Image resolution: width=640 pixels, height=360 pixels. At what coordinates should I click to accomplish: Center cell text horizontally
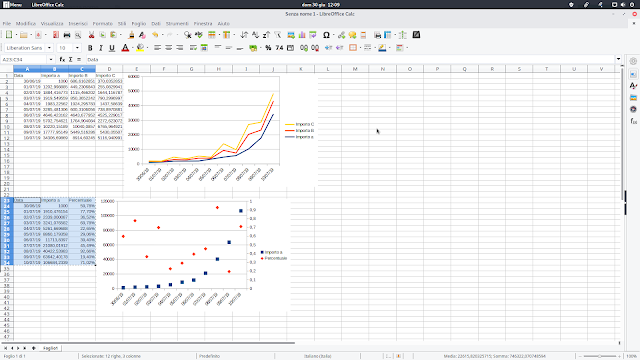[x=169, y=48]
